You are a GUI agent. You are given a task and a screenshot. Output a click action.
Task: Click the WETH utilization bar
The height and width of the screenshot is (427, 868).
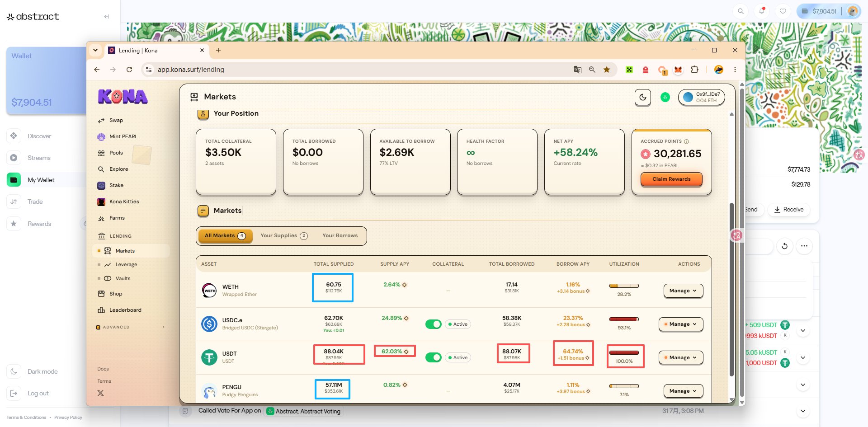tap(624, 286)
